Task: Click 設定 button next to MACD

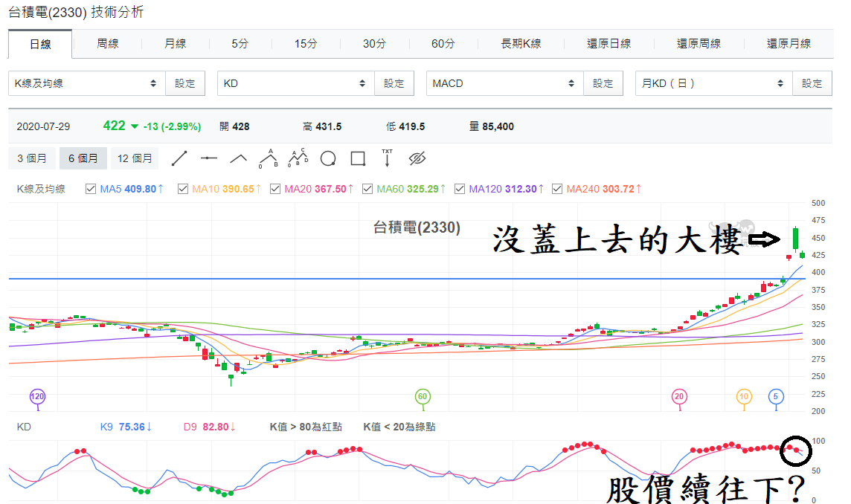Action: point(603,83)
